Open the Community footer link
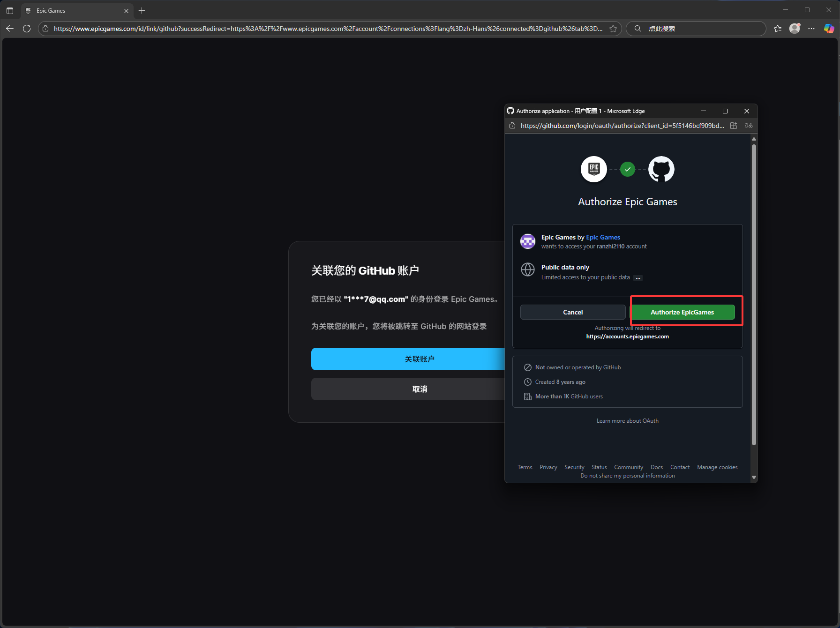Image resolution: width=840 pixels, height=628 pixels. point(629,467)
